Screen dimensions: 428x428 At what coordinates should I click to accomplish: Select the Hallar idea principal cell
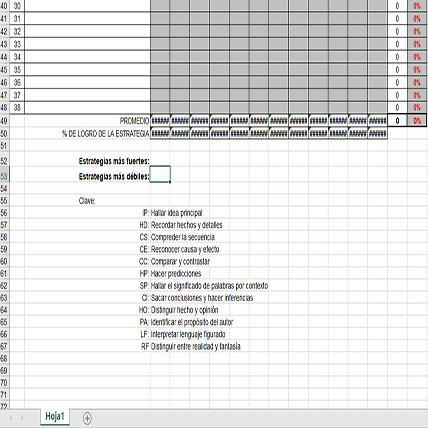[176, 213]
